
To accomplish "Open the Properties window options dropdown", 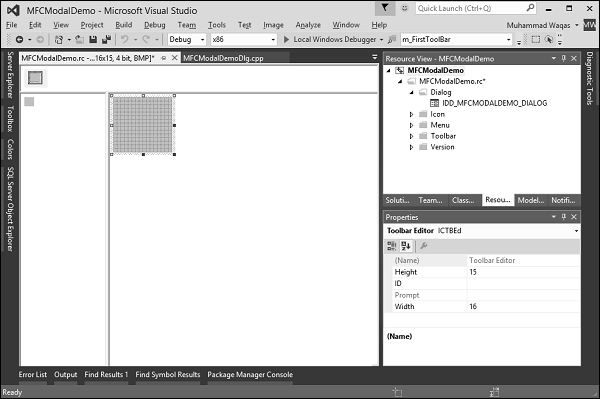I will click(553, 217).
